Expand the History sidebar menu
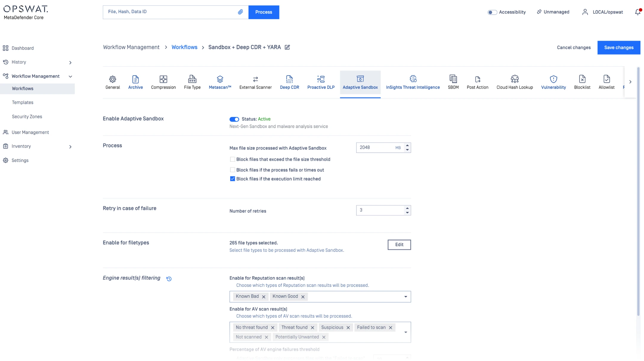The width and height of the screenshot is (644, 361). pyautogui.click(x=70, y=63)
